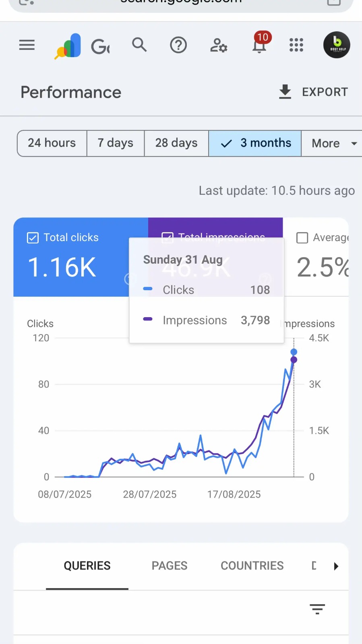Switch to the Pages tab

[170, 566]
